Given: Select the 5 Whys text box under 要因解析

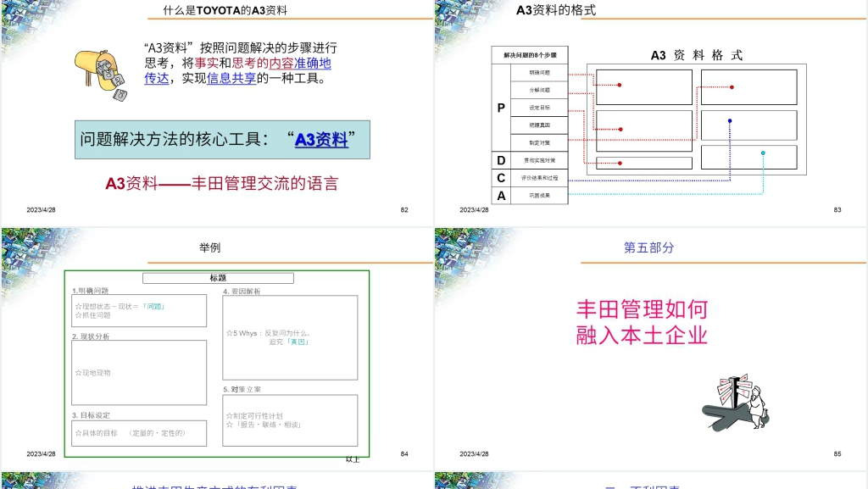Looking at the screenshot, I should pos(290,337).
